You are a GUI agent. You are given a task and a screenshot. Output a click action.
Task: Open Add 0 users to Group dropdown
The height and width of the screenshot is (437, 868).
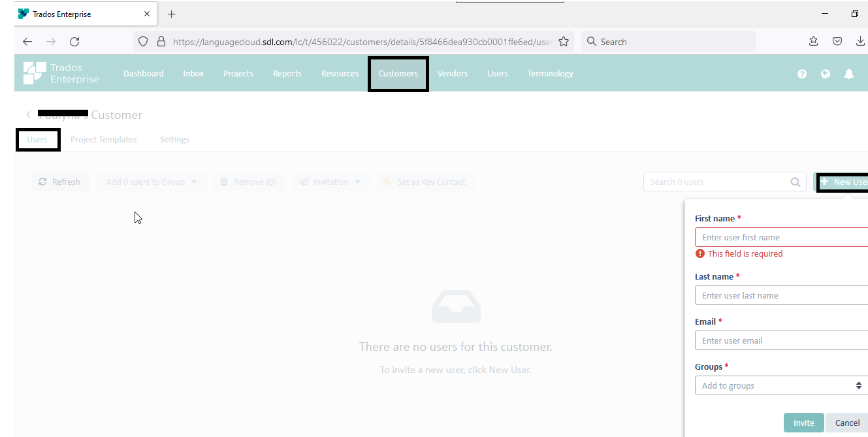point(152,182)
